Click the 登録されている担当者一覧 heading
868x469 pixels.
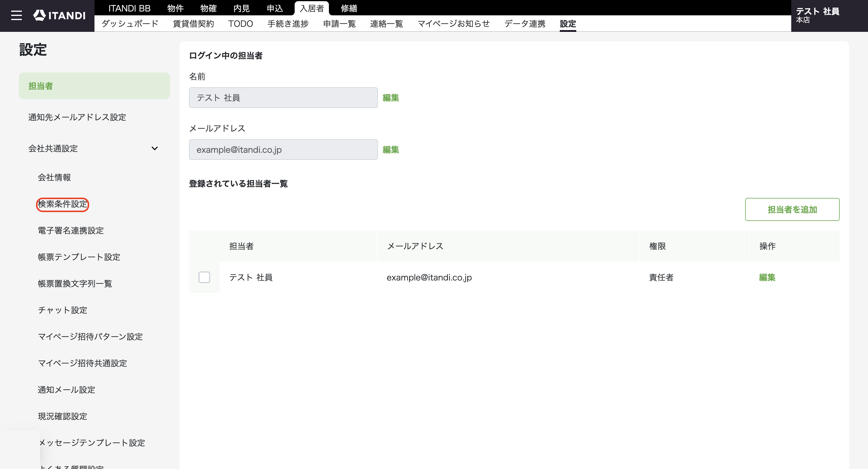click(238, 183)
